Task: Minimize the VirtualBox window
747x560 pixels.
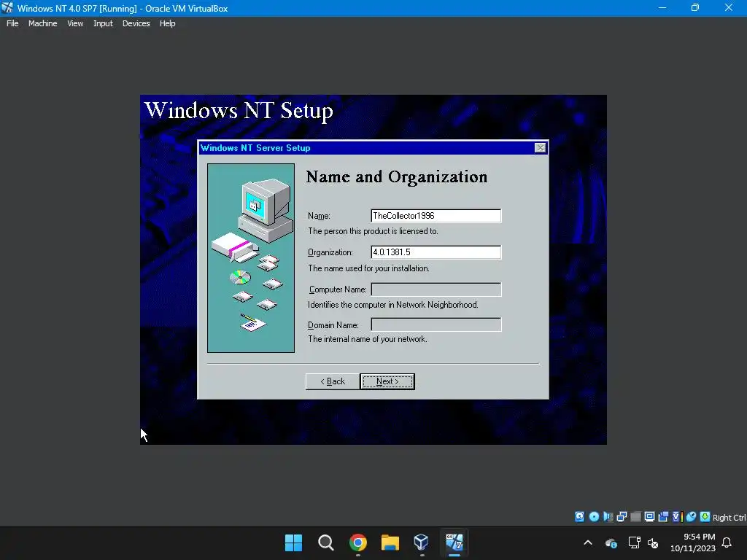Action: coord(662,7)
